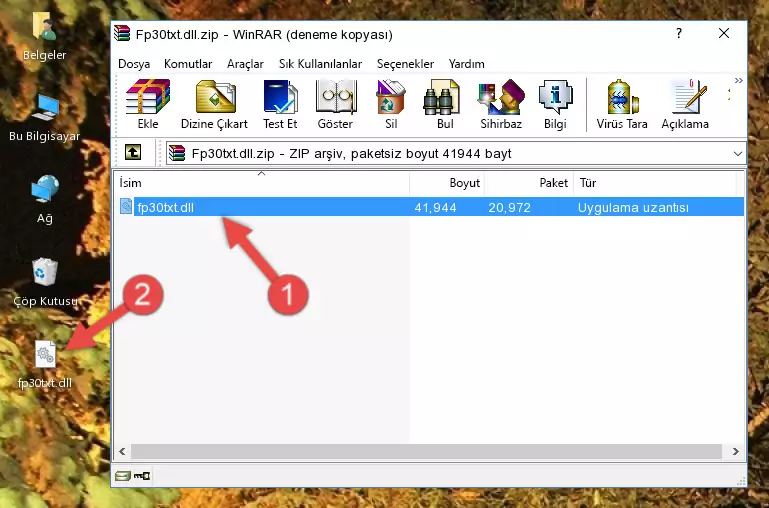Start Virüs Tara scan
Image resolution: width=769 pixels, height=508 pixels.
click(622, 104)
